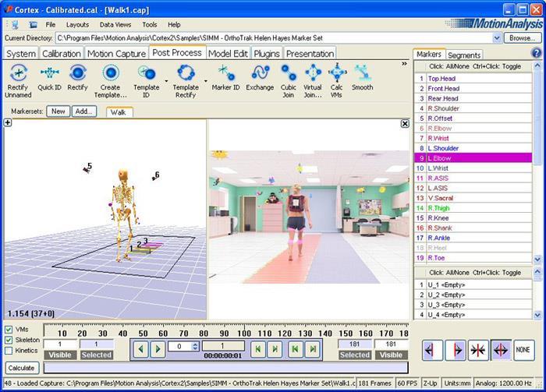Viewport: 546px width, 392px height.
Task: Enable the Kinetics checkbox
Action: coord(9,350)
